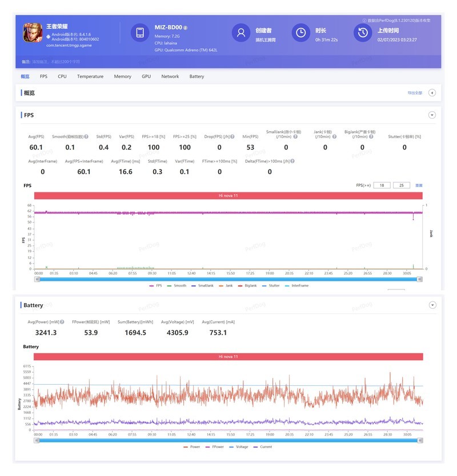Screen dimensions: 457x476
Task: Toggle FPS series in chart legend
Action: 155,286
